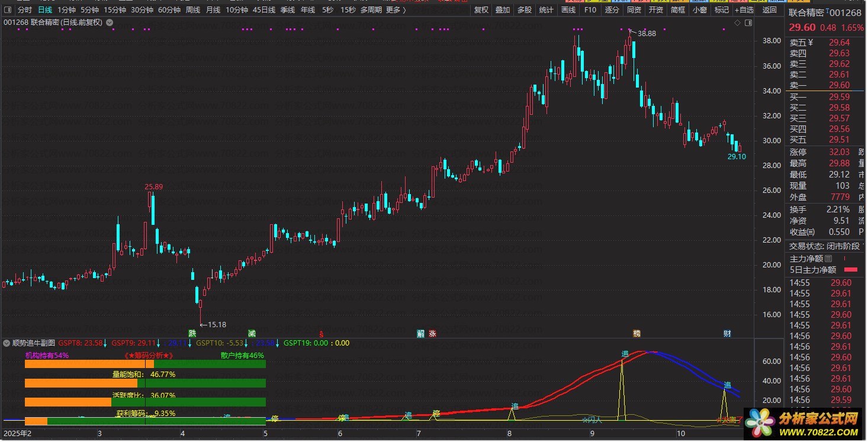Expand 更多 time period options
Viewport: 868px width, 442px height.
396,10
